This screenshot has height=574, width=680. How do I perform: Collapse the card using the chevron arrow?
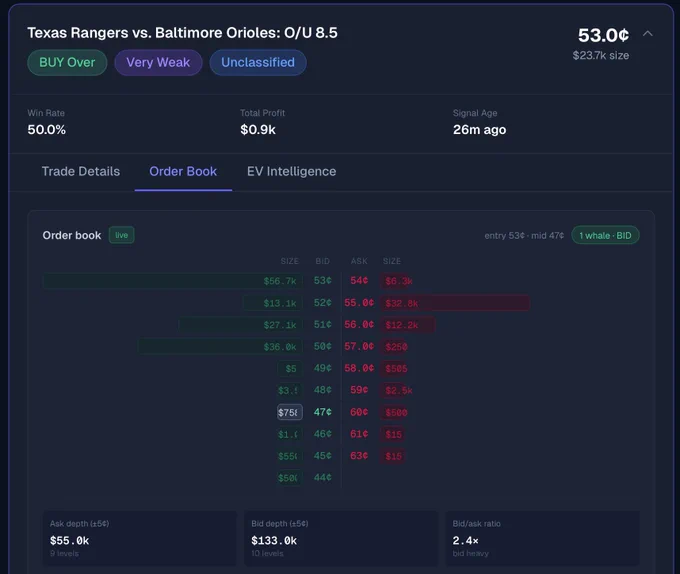[647, 33]
